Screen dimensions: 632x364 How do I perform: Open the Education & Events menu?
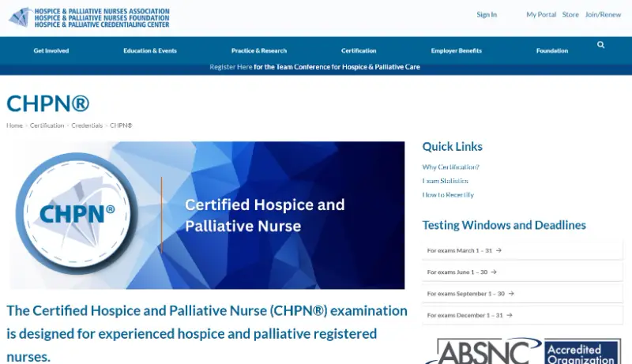pyautogui.click(x=150, y=51)
